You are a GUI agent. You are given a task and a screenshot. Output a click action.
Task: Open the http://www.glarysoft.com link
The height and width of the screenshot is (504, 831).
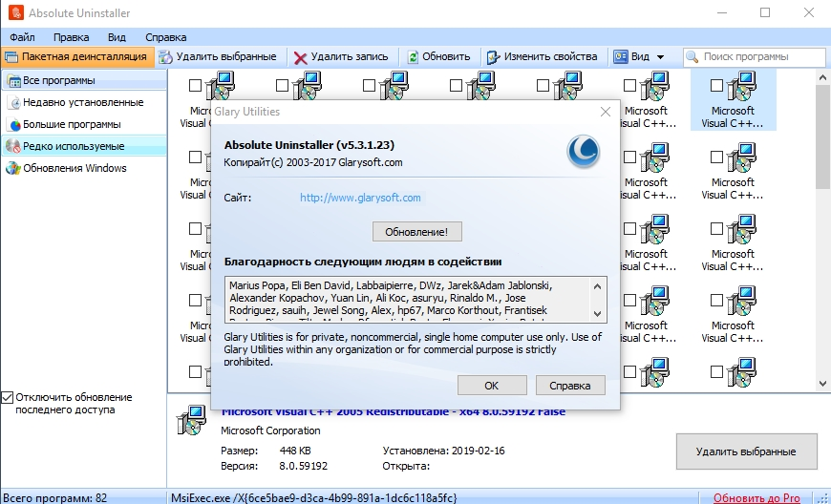[360, 198]
